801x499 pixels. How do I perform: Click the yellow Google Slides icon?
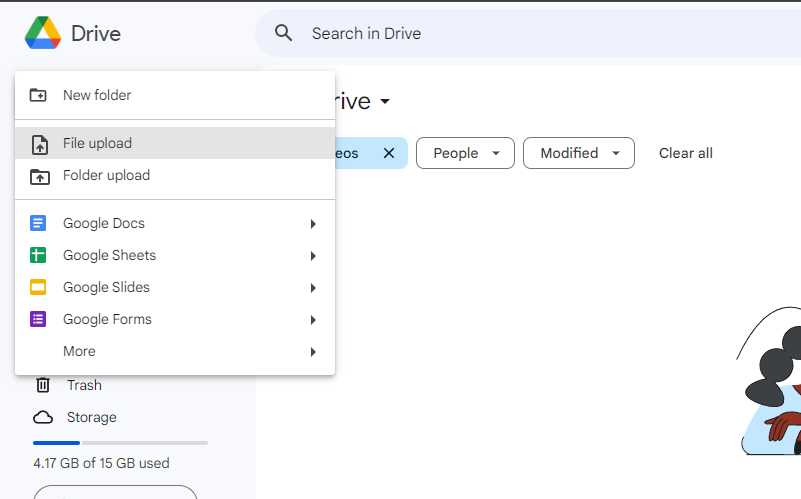(38, 287)
